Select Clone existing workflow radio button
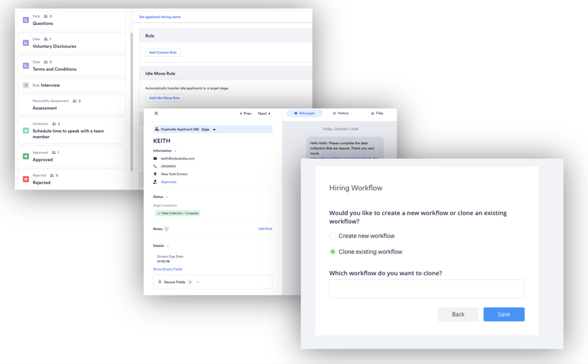Viewport: 588px width, 364px height. (333, 252)
